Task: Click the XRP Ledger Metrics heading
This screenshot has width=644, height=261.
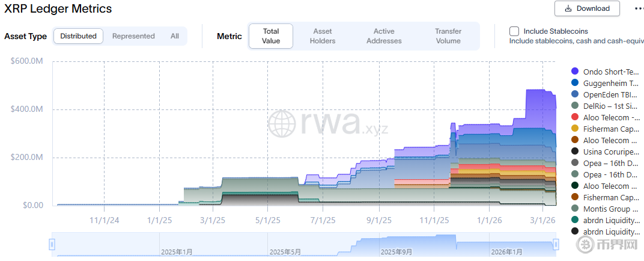Action: click(58, 8)
